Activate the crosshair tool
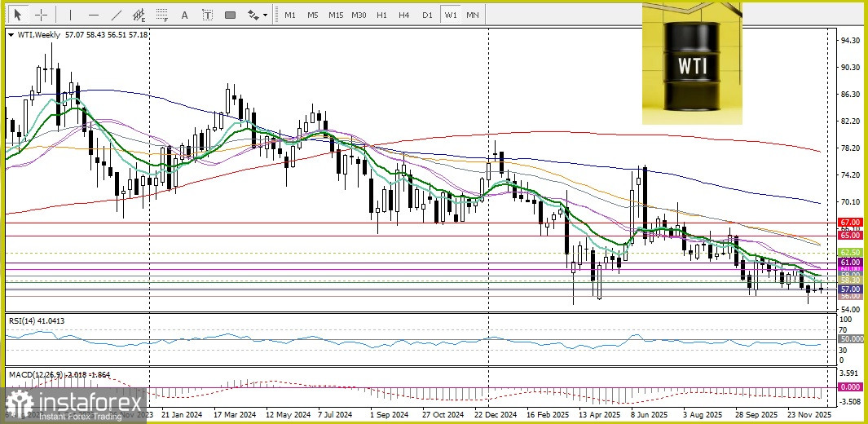Screen dimensions: 868x424 click(40, 15)
